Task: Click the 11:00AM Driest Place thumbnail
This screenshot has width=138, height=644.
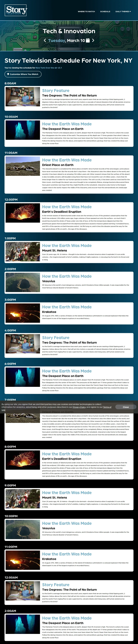Action: (x=23, y=166)
